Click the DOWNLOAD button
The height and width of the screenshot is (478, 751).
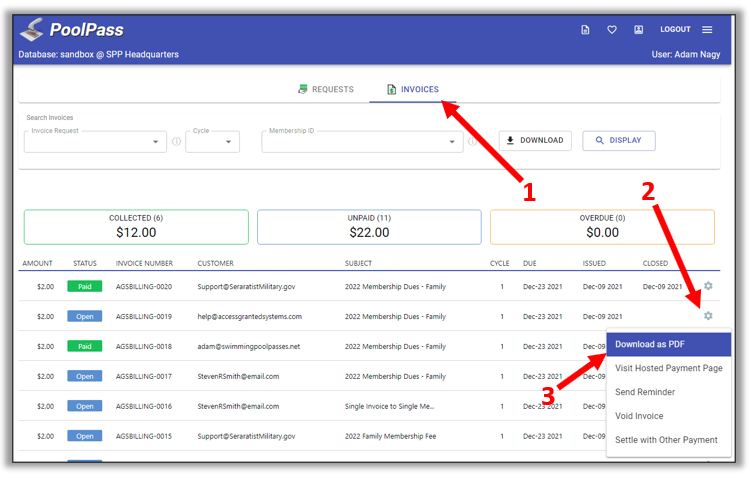click(535, 141)
